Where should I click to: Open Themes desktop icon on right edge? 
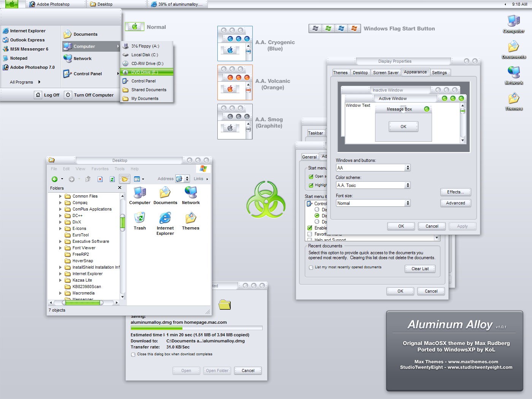point(514,101)
